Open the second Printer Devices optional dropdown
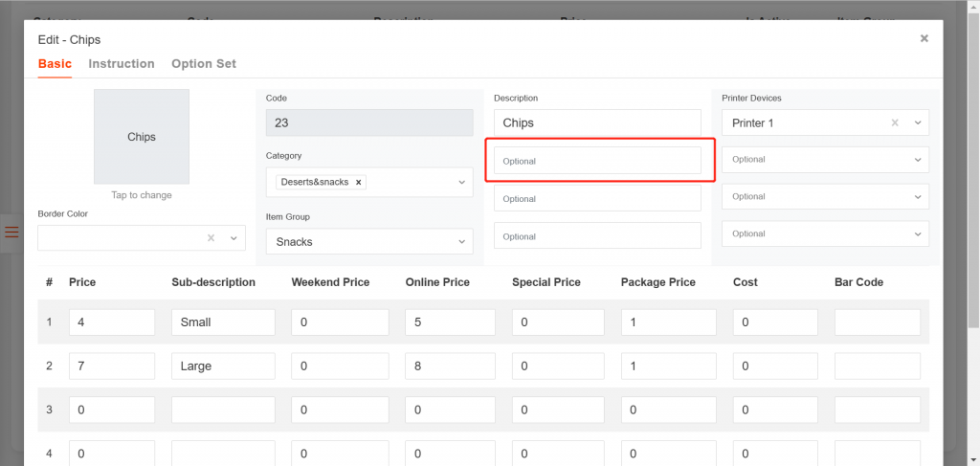980x466 pixels. [x=918, y=160]
